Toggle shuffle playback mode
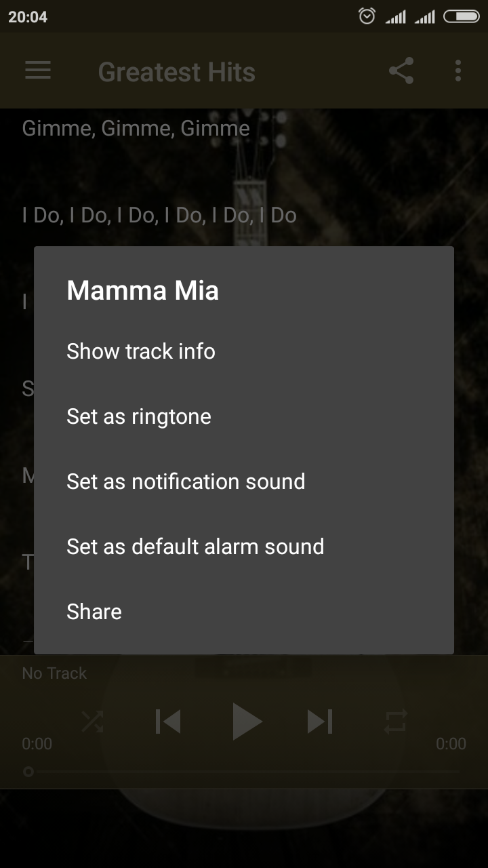The width and height of the screenshot is (488, 868). click(93, 722)
